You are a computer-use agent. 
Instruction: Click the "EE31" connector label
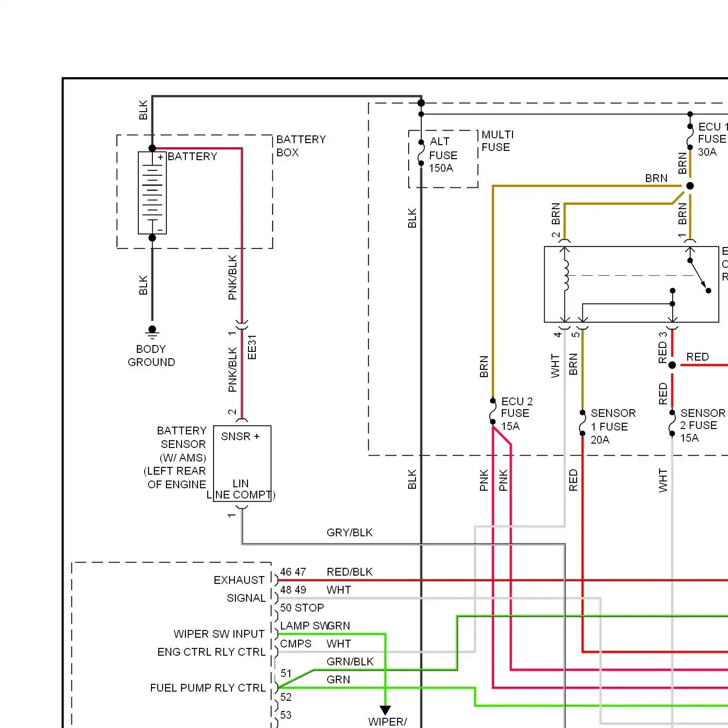(252, 347)
